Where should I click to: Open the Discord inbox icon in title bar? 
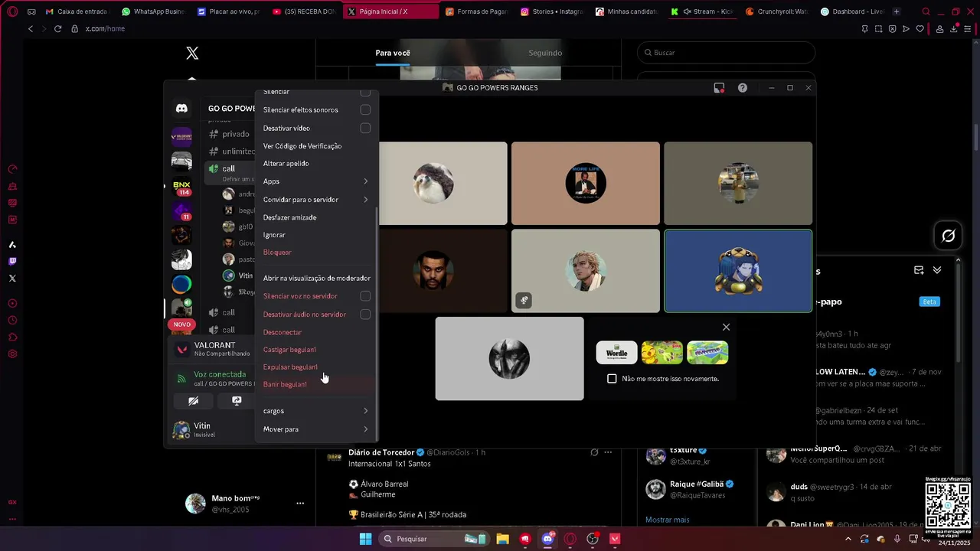[719, 88]
